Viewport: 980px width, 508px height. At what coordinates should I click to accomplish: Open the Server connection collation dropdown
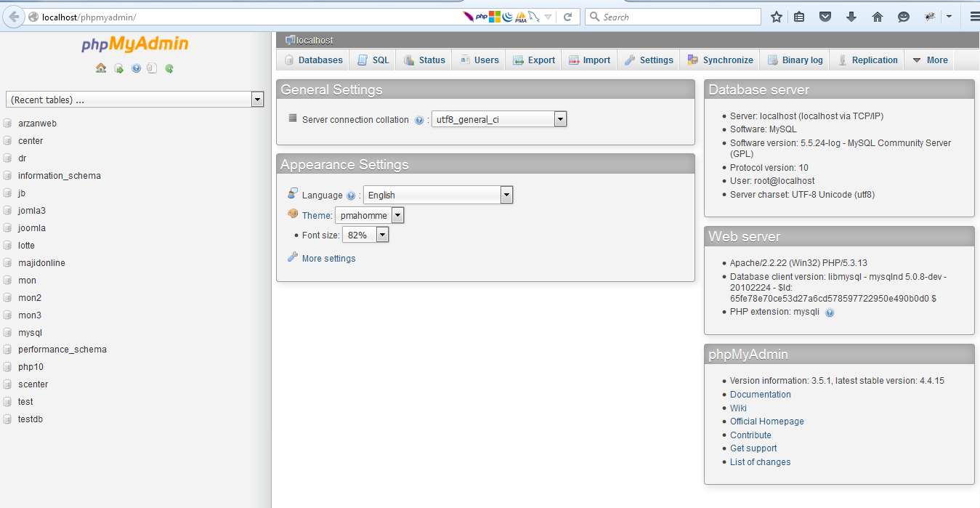tap(499, 119)
